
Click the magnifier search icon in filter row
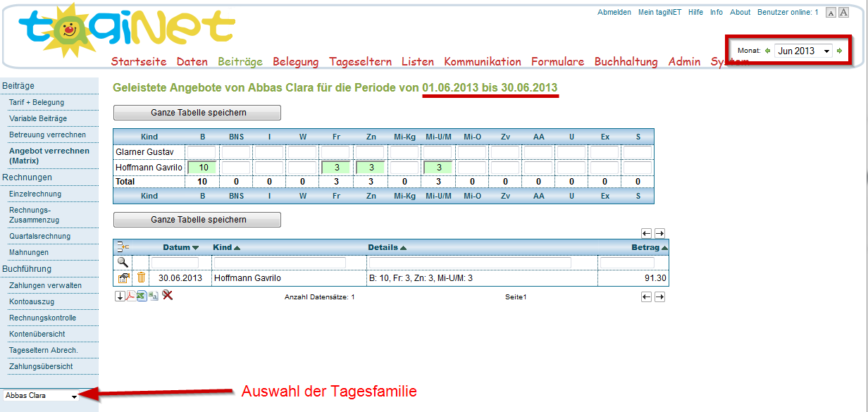(x=123, y=262)
